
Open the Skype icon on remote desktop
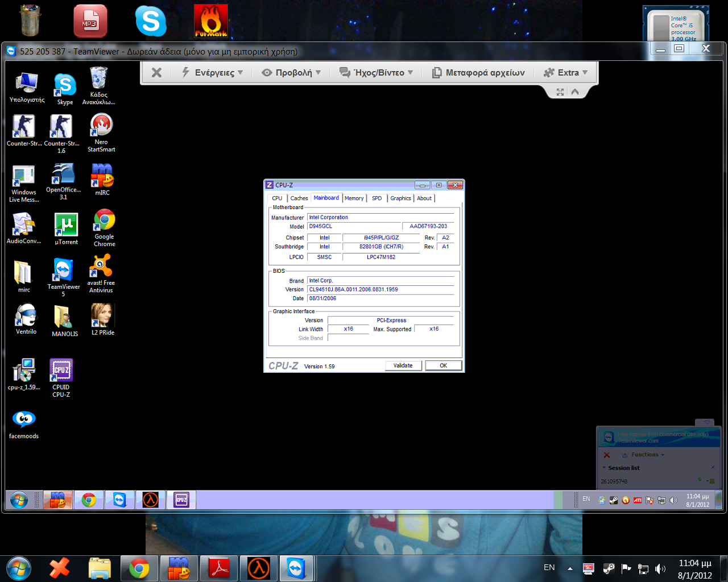(65, 89)
